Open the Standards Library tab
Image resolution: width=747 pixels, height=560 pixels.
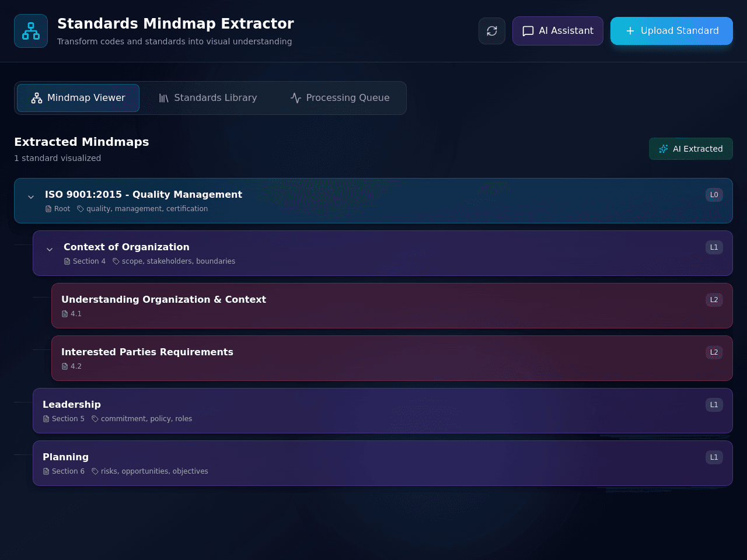coord(208,98)
